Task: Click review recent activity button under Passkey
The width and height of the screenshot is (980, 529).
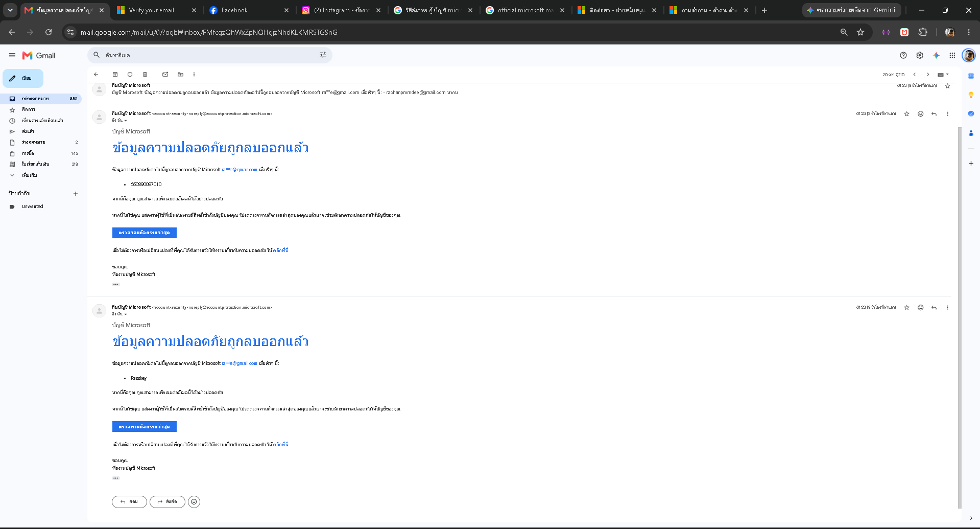Action: 145,426
